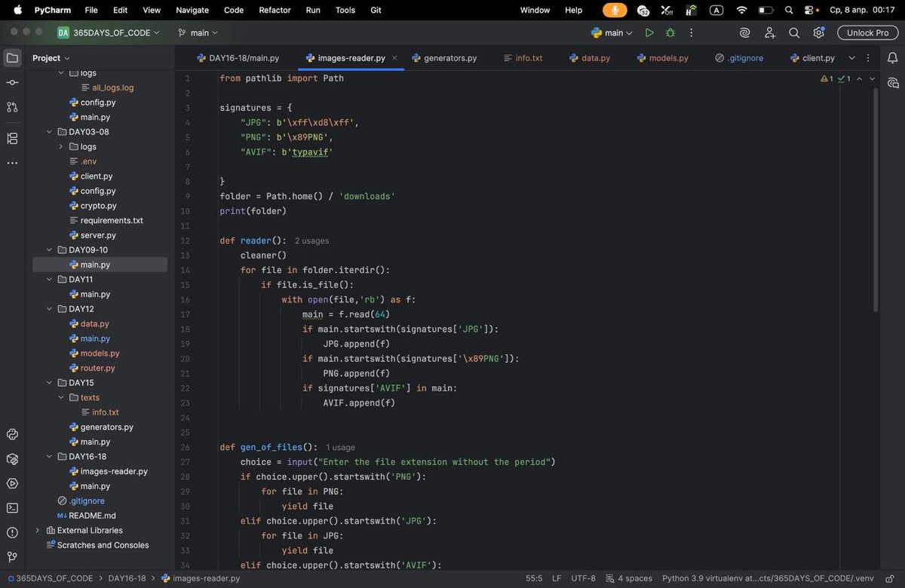Go to previous highlighted error arrow
This screenshot has width=905, height=588.
click(859, 78)
